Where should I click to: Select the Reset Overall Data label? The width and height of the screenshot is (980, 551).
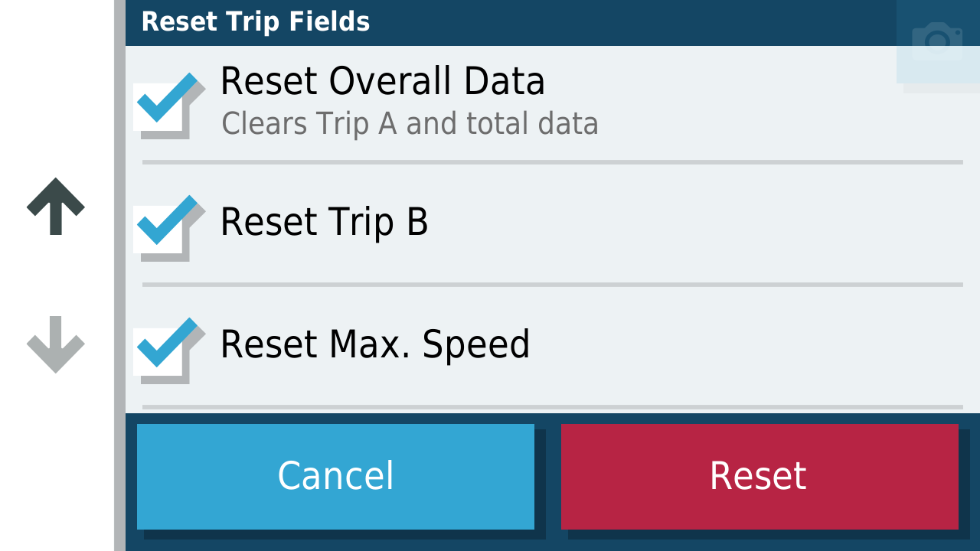pos(382,81)
